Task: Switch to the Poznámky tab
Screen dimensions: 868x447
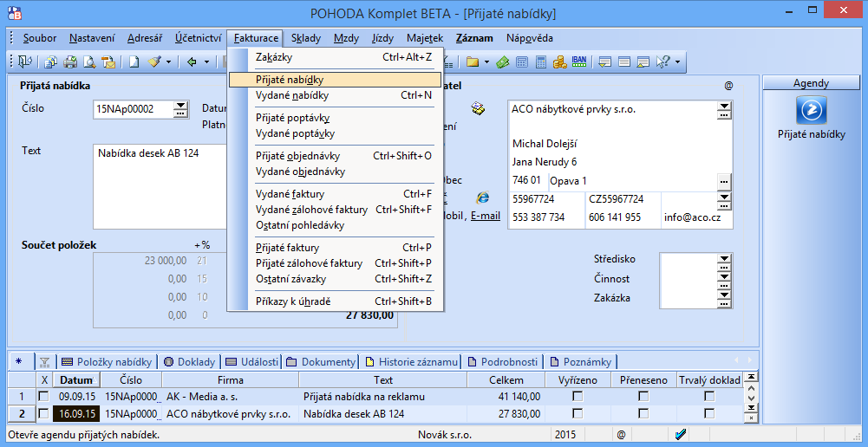Action: coord(581,362)
